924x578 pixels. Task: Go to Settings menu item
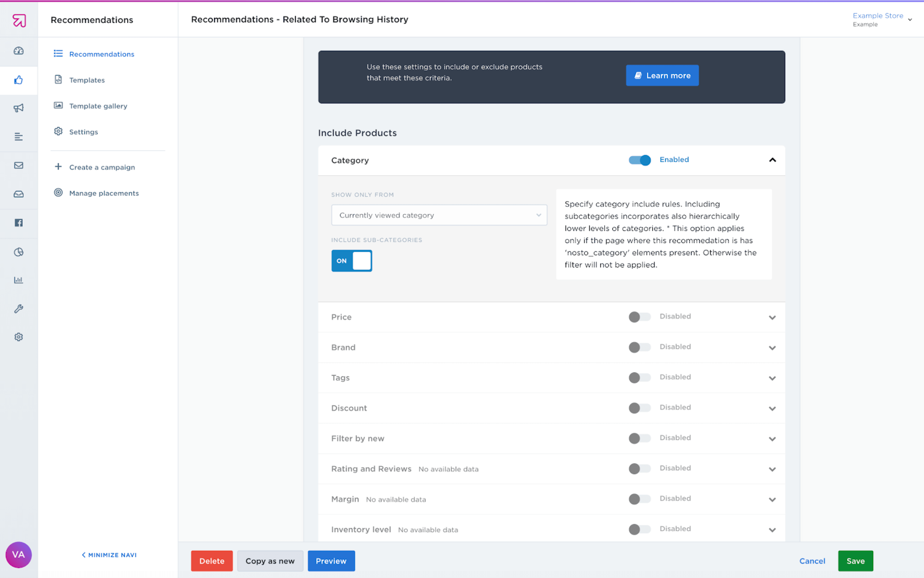pyautogui.click(x=83, y=132)
